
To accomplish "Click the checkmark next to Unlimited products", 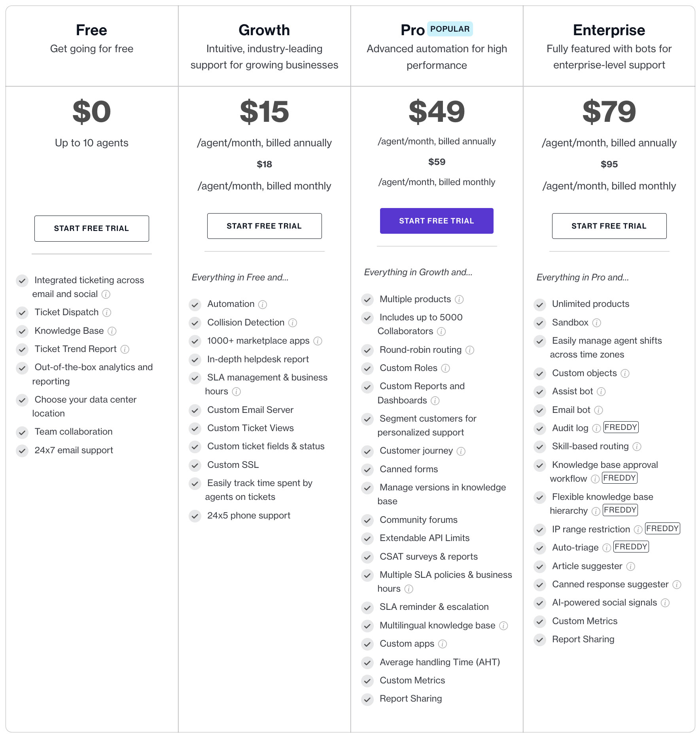I will (540, 305).
